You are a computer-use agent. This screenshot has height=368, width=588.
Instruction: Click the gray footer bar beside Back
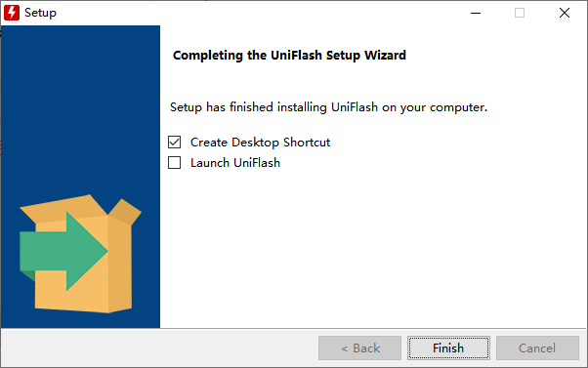(159, 348)
